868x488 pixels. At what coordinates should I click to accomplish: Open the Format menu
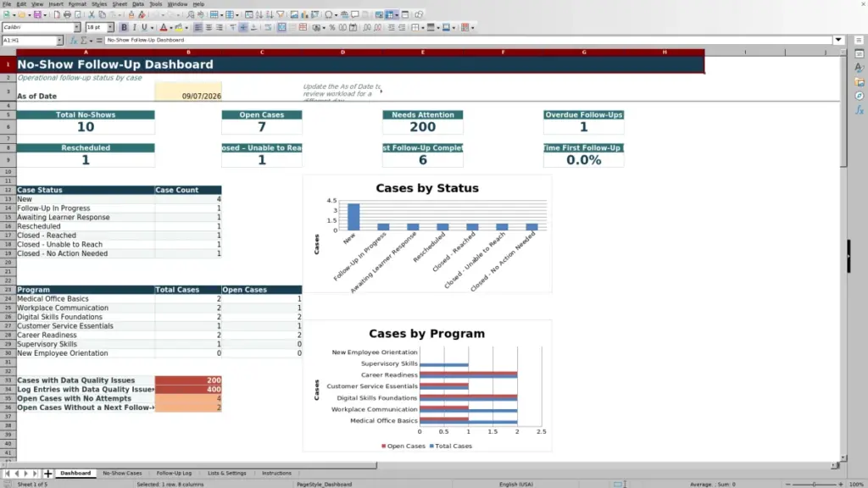(77, 4)
